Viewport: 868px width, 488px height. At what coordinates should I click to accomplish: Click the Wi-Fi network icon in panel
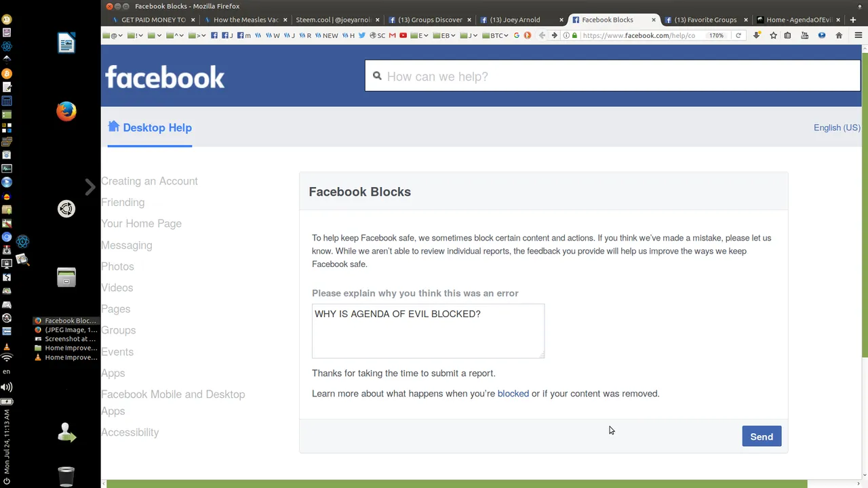point(7,358)
